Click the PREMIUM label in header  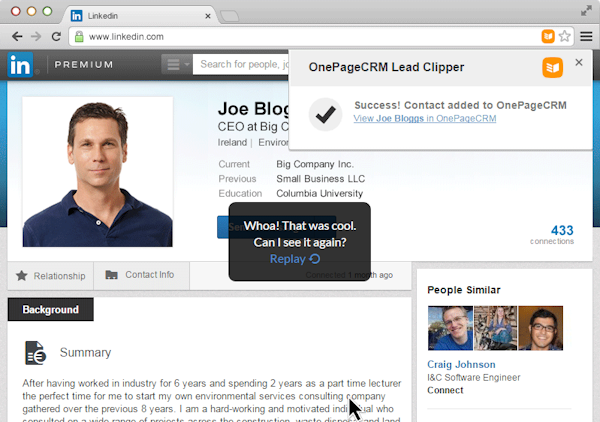click(x=84, y=65)
